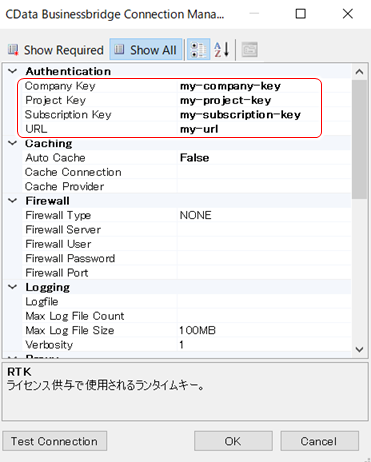
Task: Click the property grid scroll down arrow
Action: point(359,350)
